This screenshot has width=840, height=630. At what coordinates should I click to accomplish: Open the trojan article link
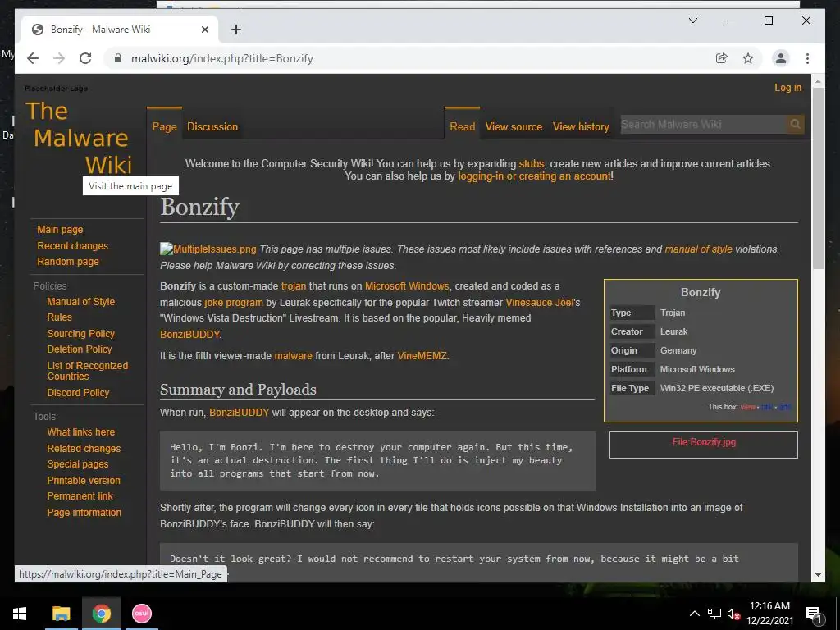coord(294,286)
